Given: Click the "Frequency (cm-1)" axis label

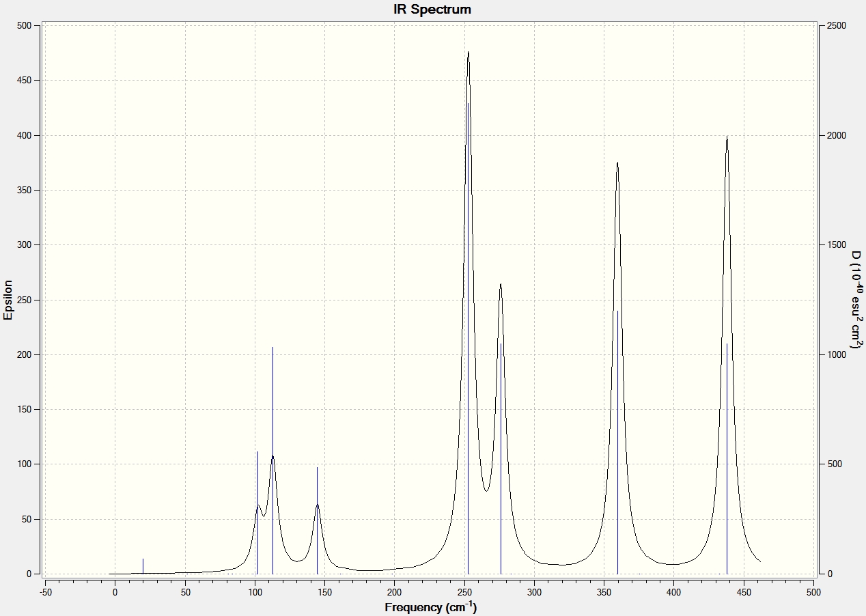Looking at the screenshot, I should point(431,607).
